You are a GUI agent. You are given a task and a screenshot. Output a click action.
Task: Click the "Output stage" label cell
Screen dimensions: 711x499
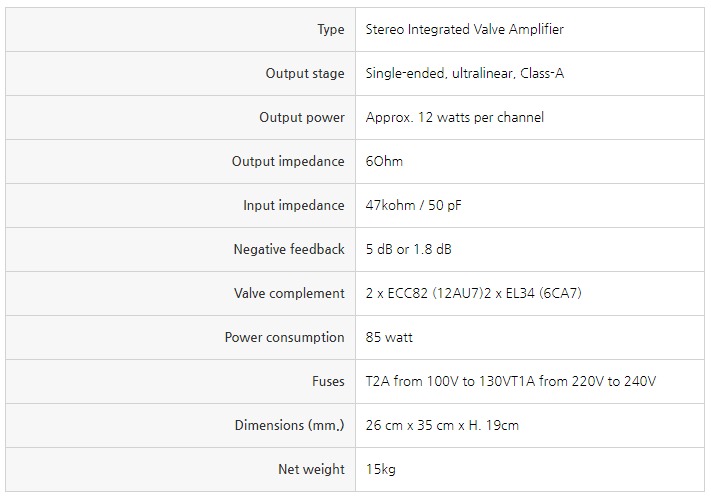pyautogui.click(x=305, y=74)
